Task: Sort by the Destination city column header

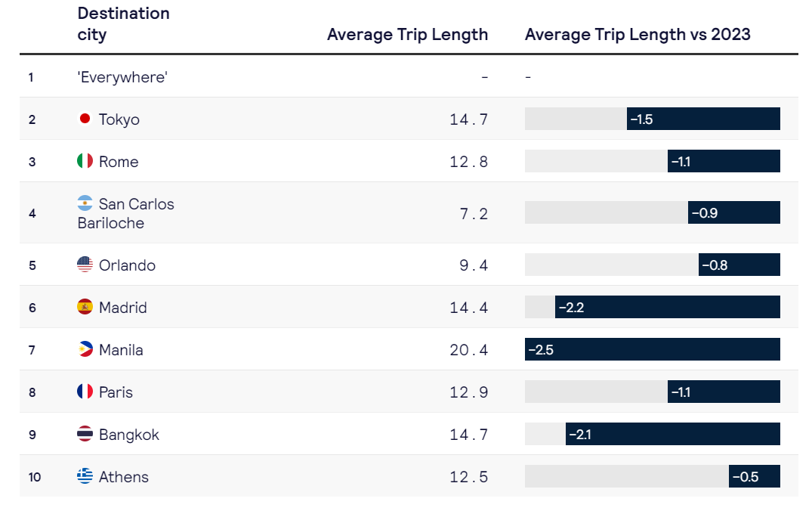Action: click(x=123, y=24)
